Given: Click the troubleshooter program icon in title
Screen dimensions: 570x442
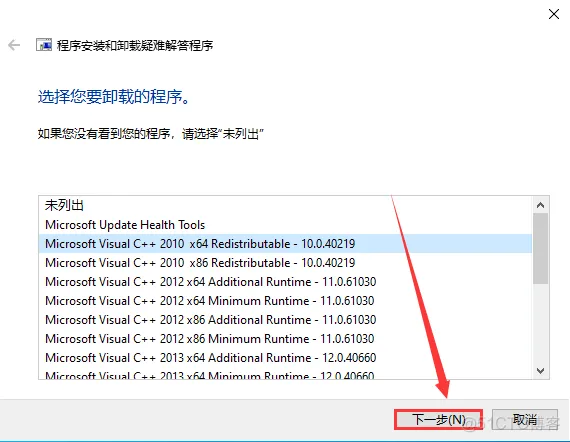Looking at the screenshot, I should click(x=44, y=45).
